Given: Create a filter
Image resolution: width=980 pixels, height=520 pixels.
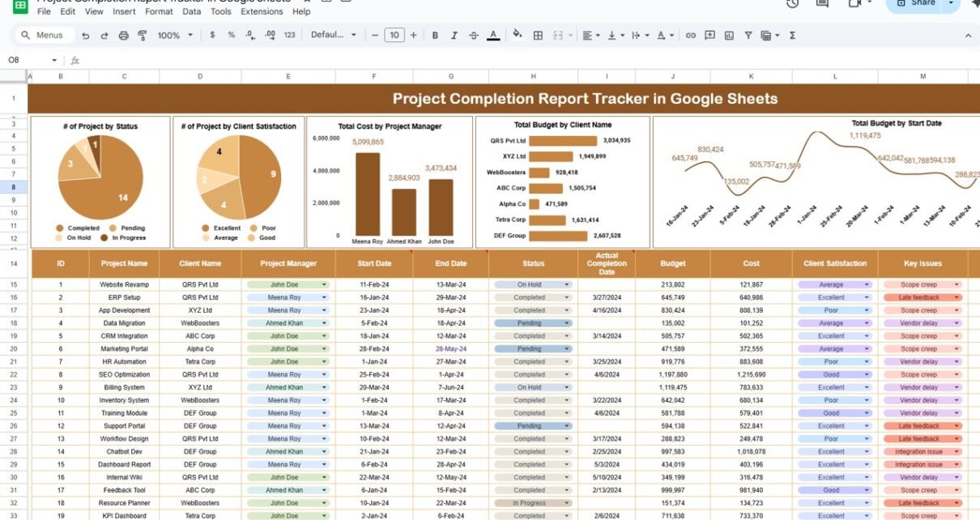Looking at the screenshot, I should pos(747,36).
